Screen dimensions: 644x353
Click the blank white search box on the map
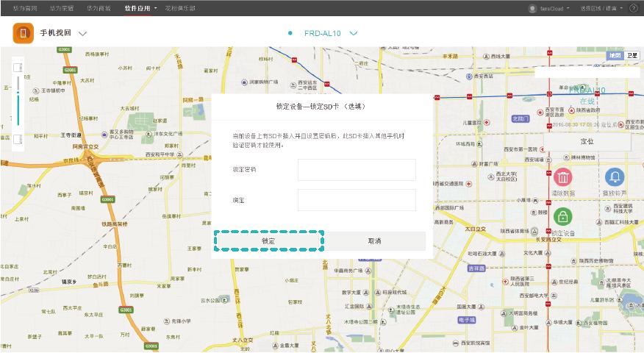click(587, 72)
